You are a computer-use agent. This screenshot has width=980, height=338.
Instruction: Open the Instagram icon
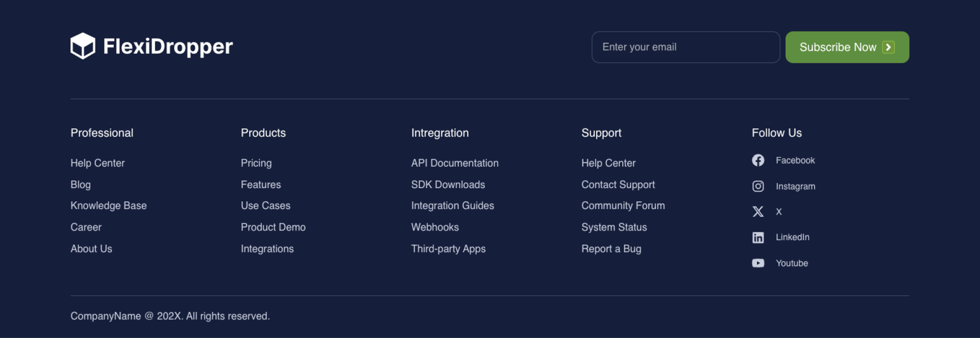tap(758, 186)
